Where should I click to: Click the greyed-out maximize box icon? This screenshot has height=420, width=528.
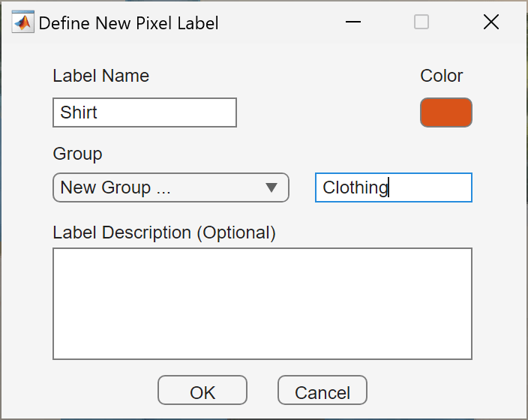(x=421, y=22)
